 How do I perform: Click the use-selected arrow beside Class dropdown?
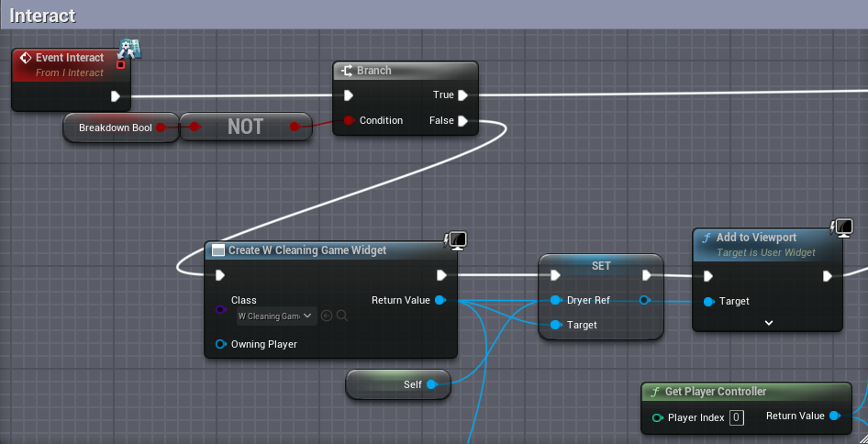point(327,316)
